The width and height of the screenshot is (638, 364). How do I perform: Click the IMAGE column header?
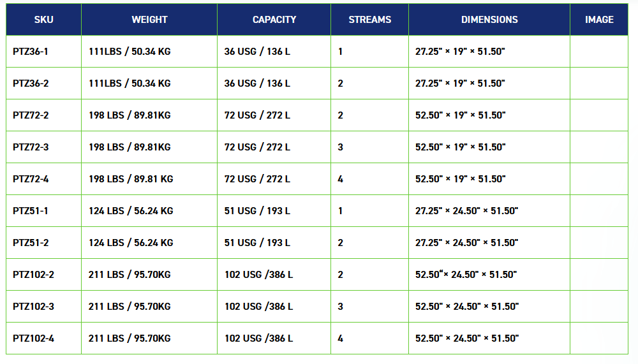click(x=599, y=20)
